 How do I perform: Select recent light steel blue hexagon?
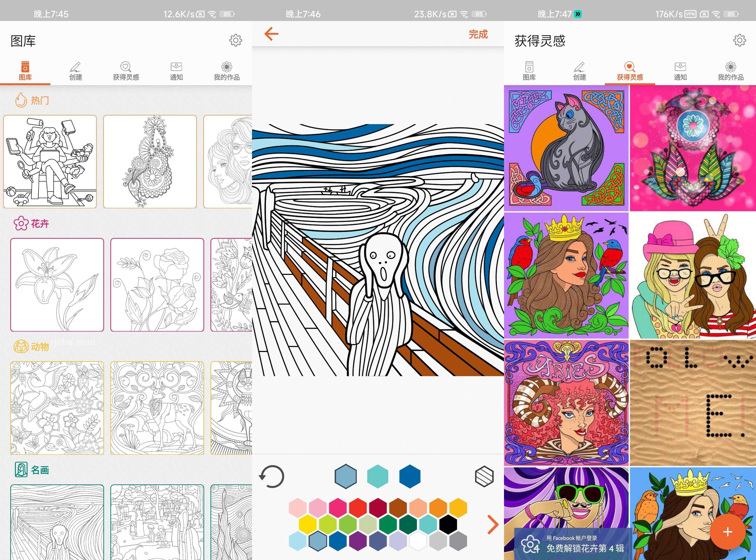click(346, 476)
